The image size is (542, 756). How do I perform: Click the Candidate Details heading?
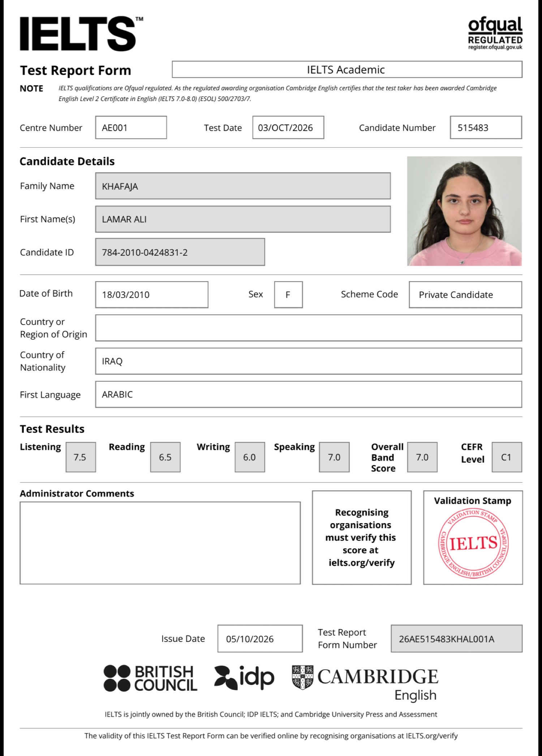point(67,161)
